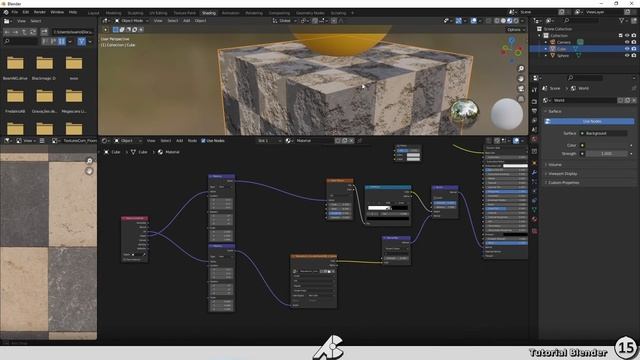Switch to the UV Editing workspace tab
The width and height of the screenshot is (640, 360).
(158, 13)
